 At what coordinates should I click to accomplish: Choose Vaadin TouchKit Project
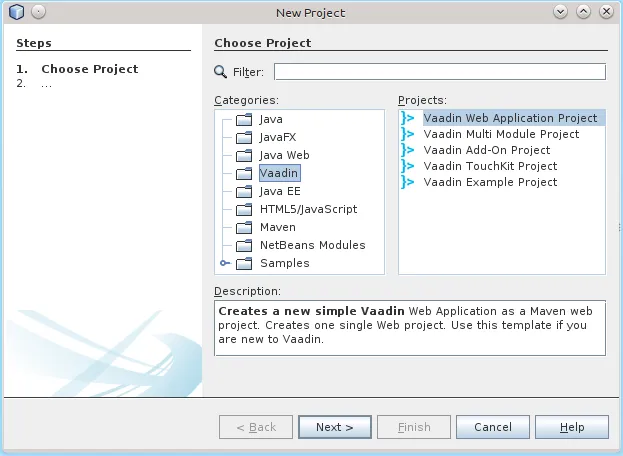(x=490, y=166)
